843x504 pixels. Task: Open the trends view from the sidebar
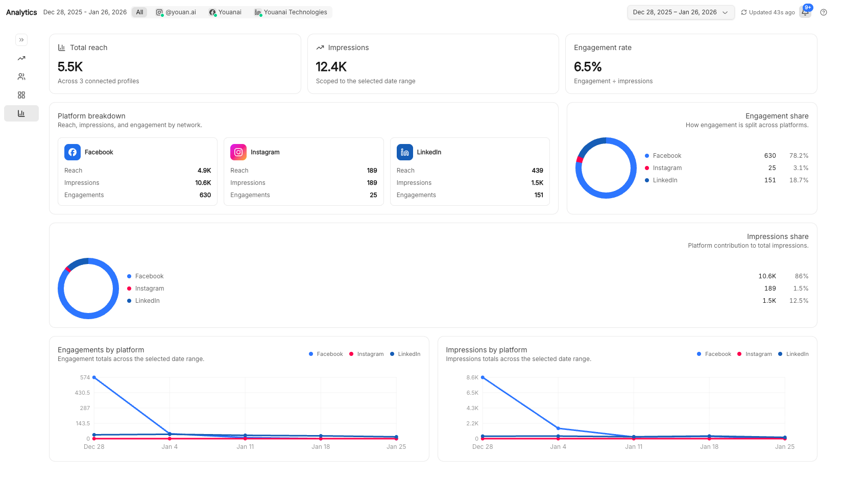click(21, 58)
